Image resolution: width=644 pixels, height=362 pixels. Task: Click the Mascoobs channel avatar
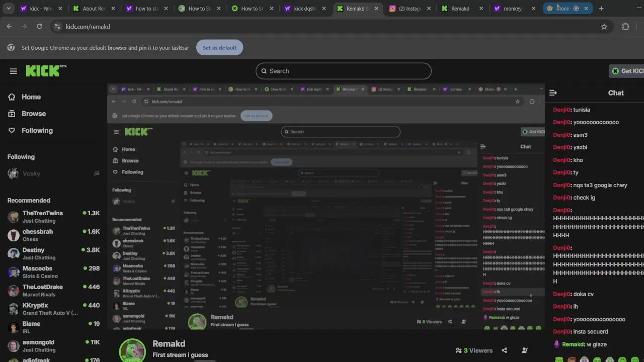[14, 272]
